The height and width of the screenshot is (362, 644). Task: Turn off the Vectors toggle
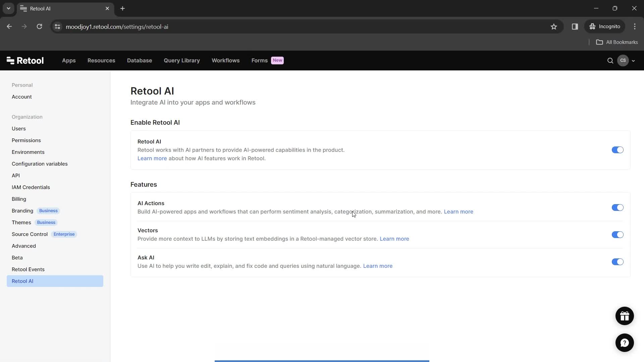coord(618,235)
